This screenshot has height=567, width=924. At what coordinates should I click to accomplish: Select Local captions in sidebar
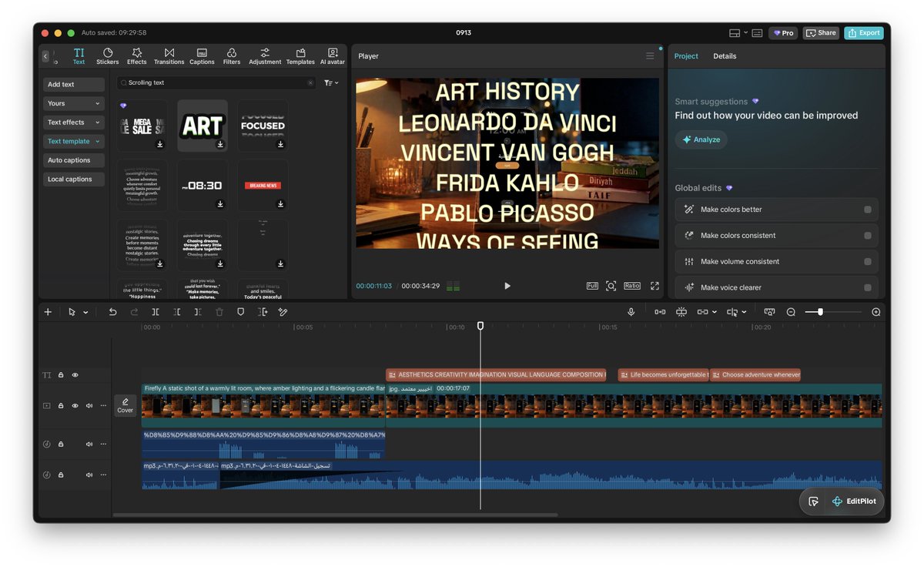(74, 179)
